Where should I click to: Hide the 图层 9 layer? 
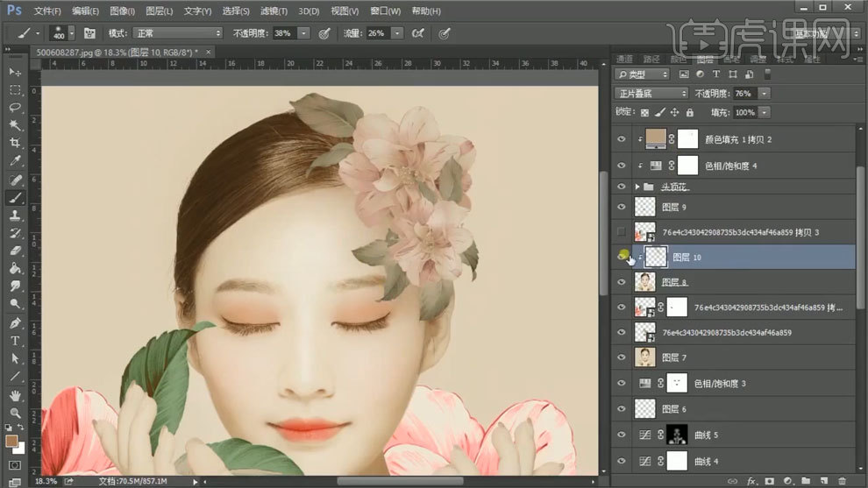[623, 208]
